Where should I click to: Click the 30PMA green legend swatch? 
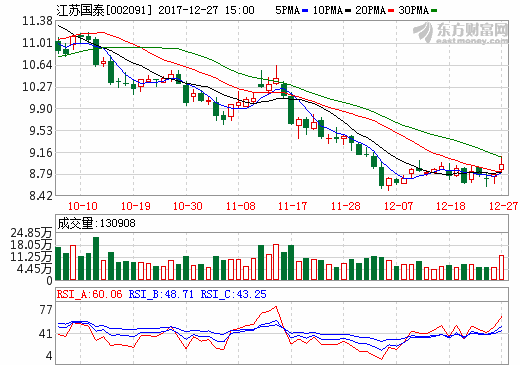click(434, 11)
